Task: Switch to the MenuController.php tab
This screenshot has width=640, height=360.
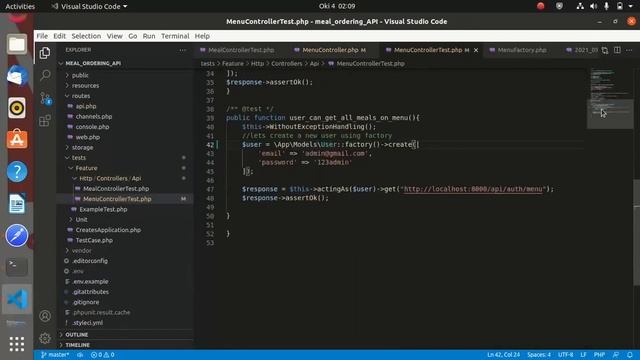Action: coord(330,50)
